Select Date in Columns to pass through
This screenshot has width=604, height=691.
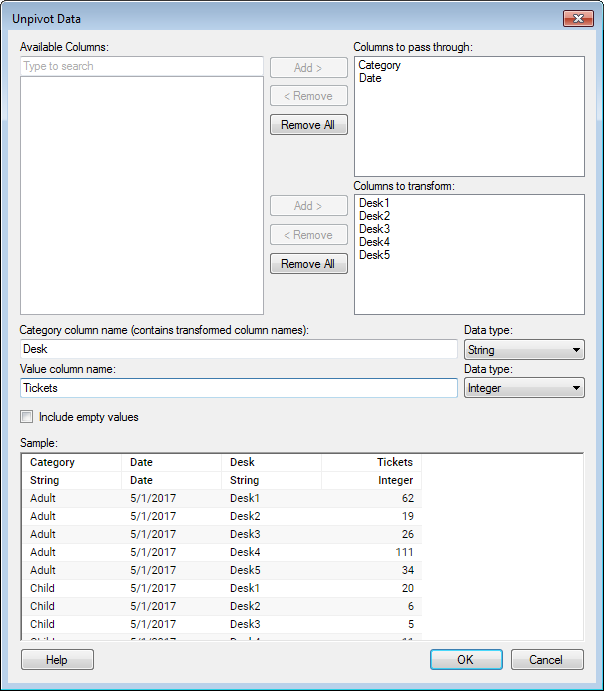[x=370, y=78]
